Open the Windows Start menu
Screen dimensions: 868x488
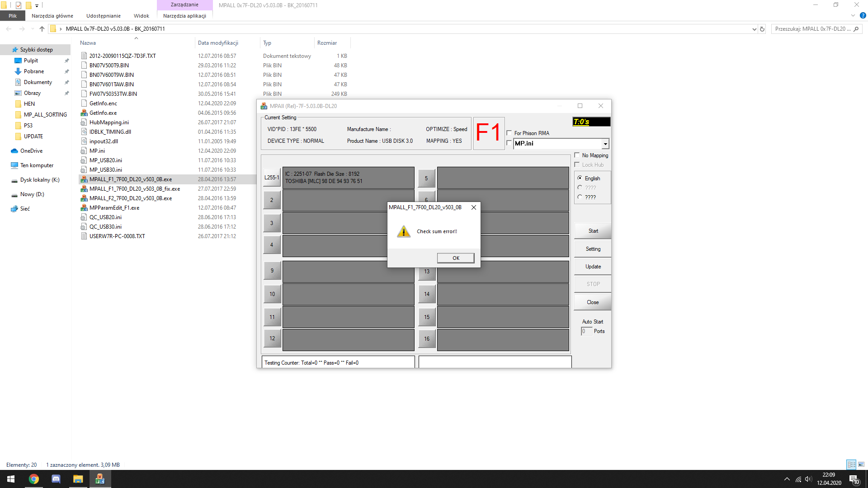tap(11, 479)
